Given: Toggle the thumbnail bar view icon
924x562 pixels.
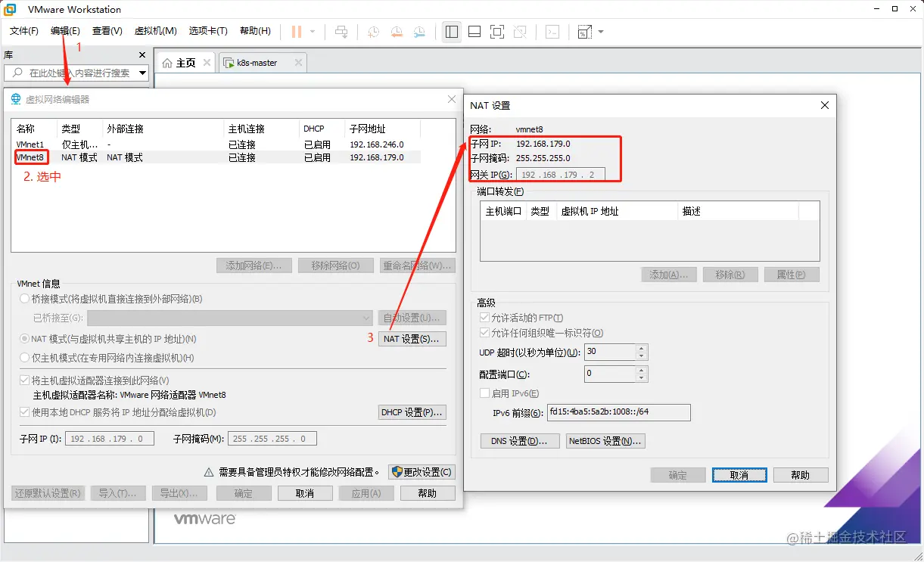Looking at the screenshot, I should (474, 32).
